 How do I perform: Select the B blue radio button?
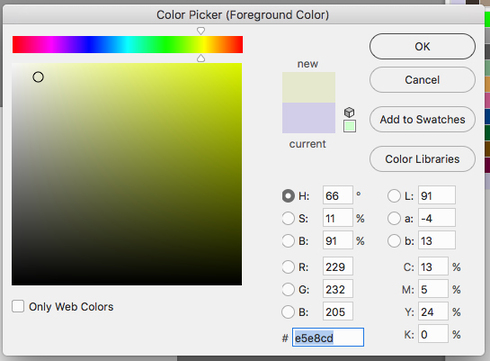[x=288, y=312]
